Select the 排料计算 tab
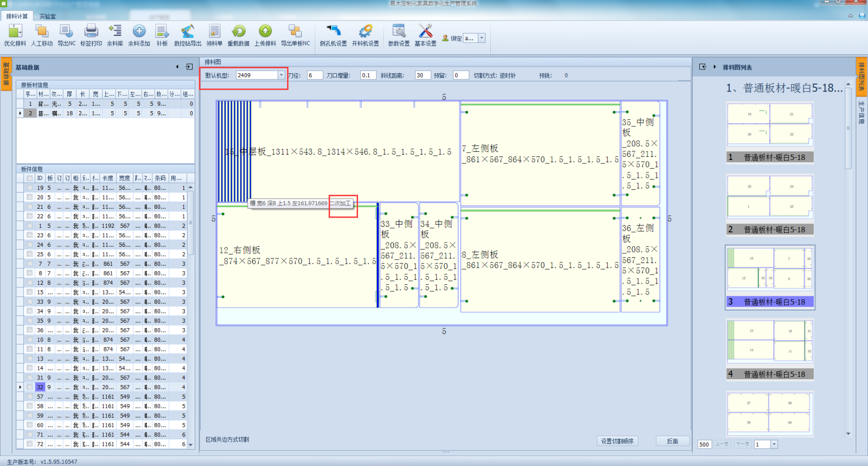The image size is (868, 466). (x=17, y=16)
